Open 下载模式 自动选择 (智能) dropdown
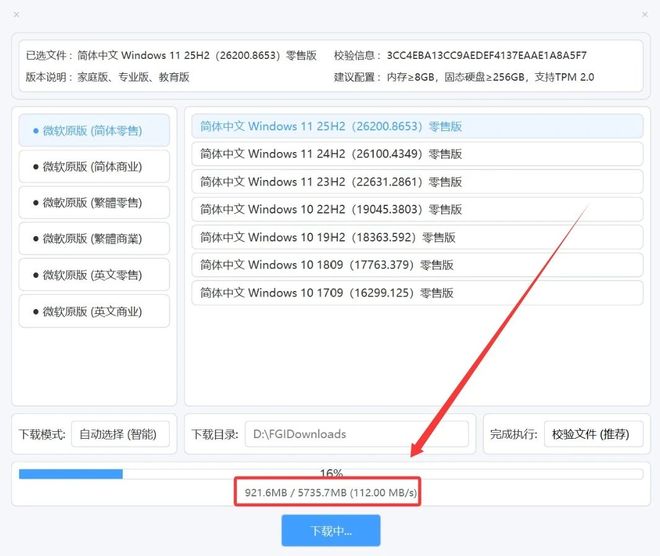This screenshot has height=556, width=660. [x=120, y=434]
